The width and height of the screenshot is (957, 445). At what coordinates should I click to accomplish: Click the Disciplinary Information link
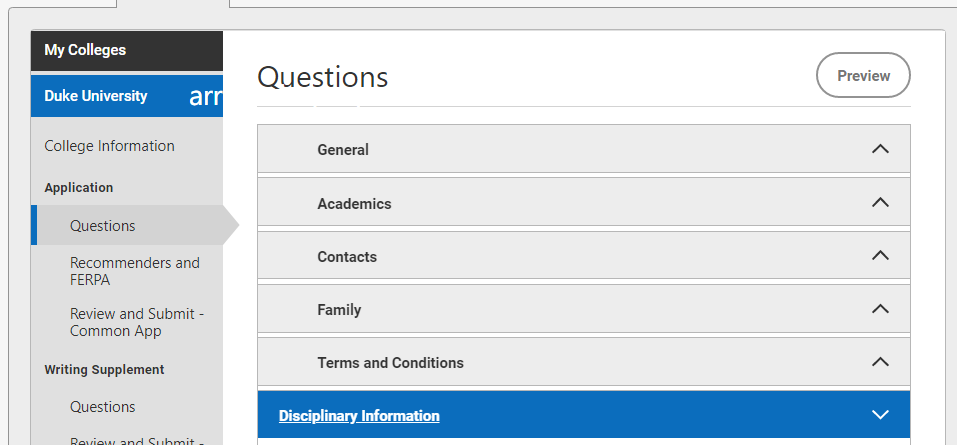(x=359, y=416)
